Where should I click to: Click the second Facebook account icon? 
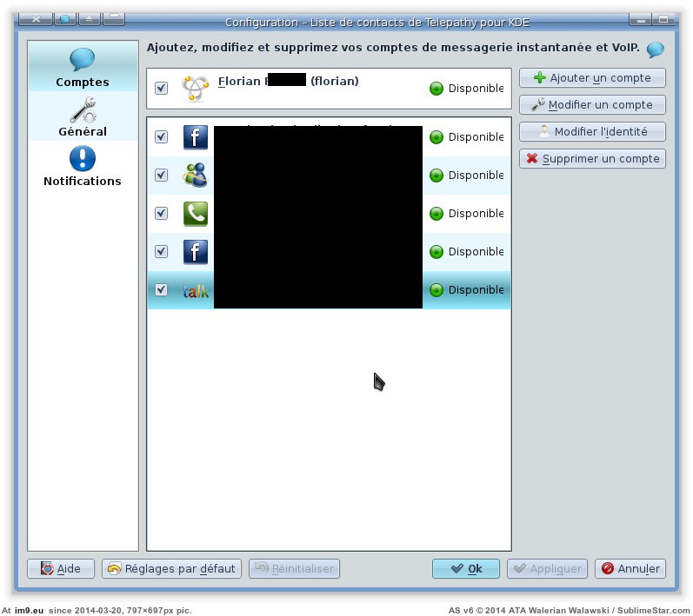195,252
